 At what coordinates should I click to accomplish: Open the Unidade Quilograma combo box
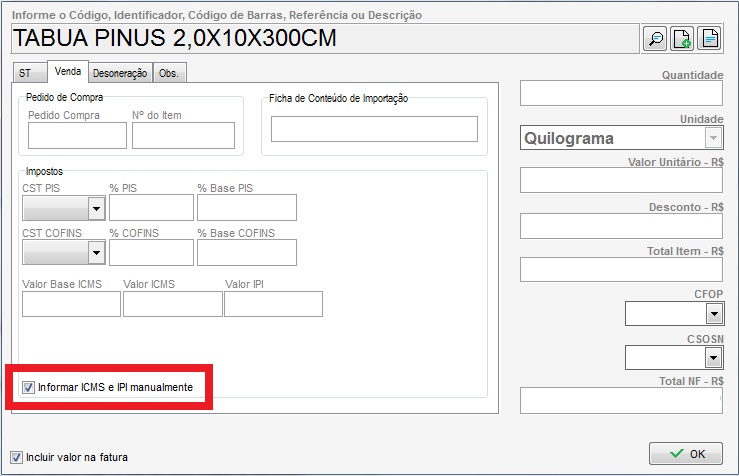712,138
